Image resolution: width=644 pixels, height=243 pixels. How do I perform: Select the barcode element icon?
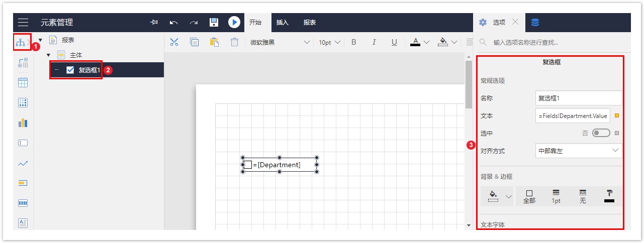click(23, 203)
